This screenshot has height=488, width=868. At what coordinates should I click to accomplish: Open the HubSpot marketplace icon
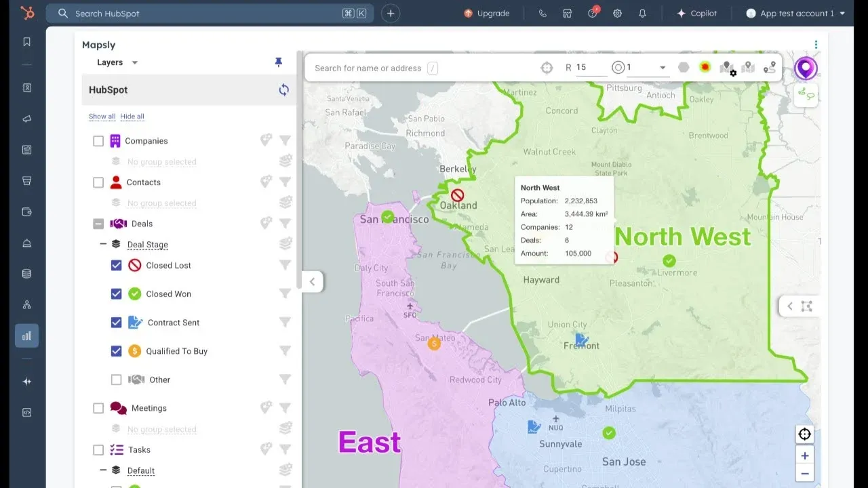(x=568, y=13)
